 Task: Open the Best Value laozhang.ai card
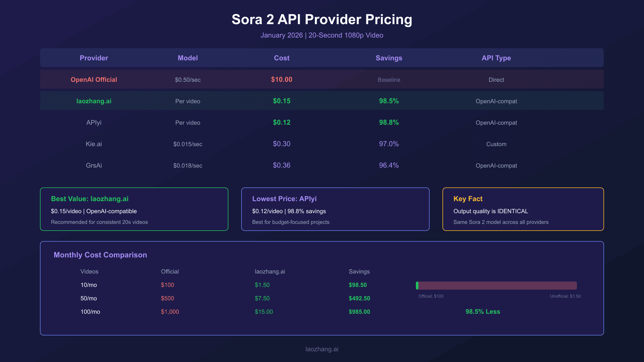pyautogui.click(x=134, y=209)
